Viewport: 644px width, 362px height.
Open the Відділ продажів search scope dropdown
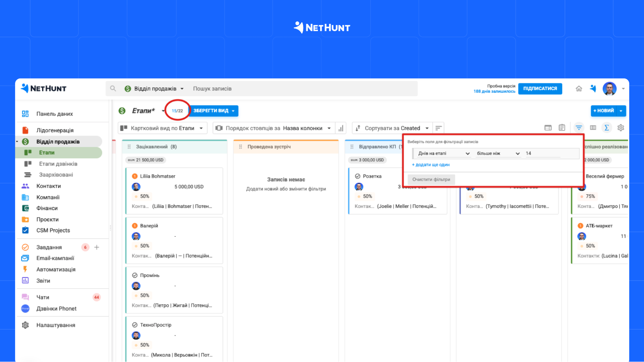[154, 88]
